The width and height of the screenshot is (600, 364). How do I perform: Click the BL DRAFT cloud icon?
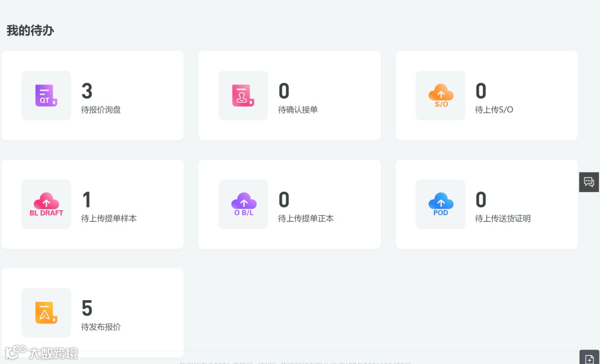tap(46, 204)
